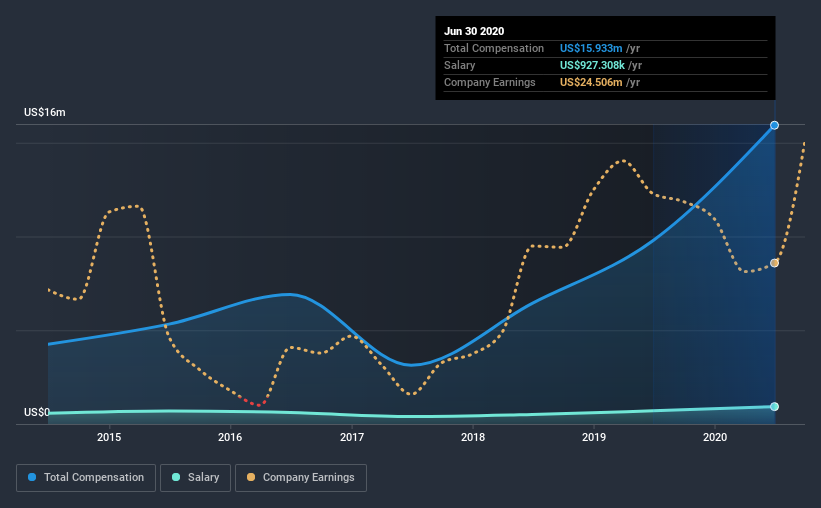This screenshot has width=821, height=508.
Task: Click the 2019 x-axis label
Action: click(x=594, y=437)
